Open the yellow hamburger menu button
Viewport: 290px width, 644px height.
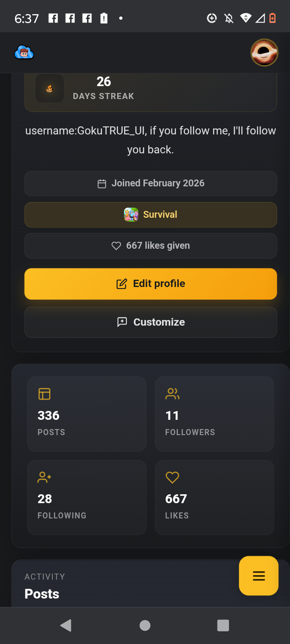[x=259, y=576]
